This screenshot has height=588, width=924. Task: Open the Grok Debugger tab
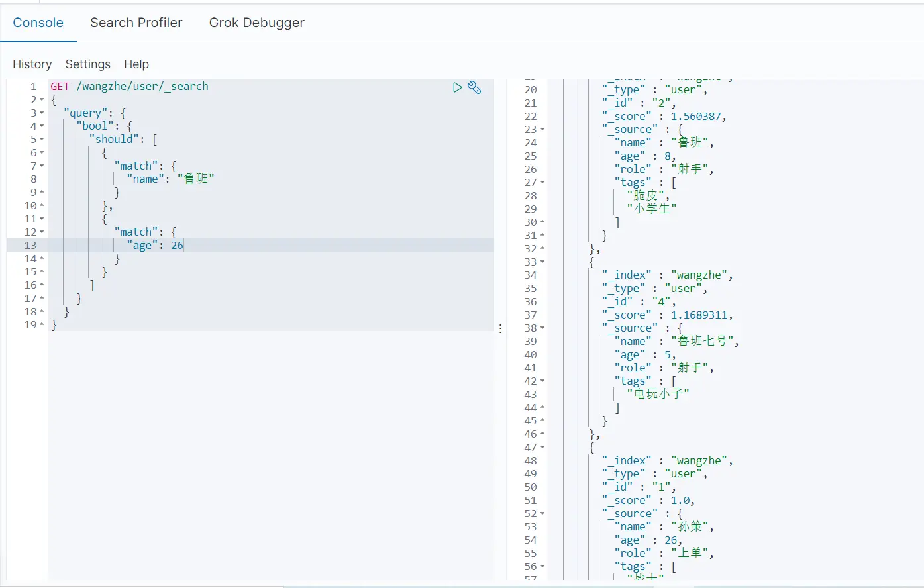(257, 23)
